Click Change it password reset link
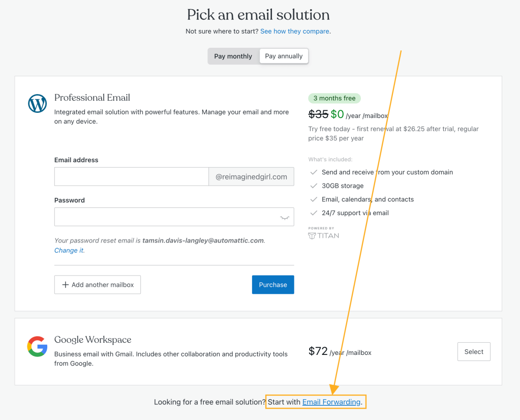The height and width of the screenshot is (420, 520). (x=69, y=251)
